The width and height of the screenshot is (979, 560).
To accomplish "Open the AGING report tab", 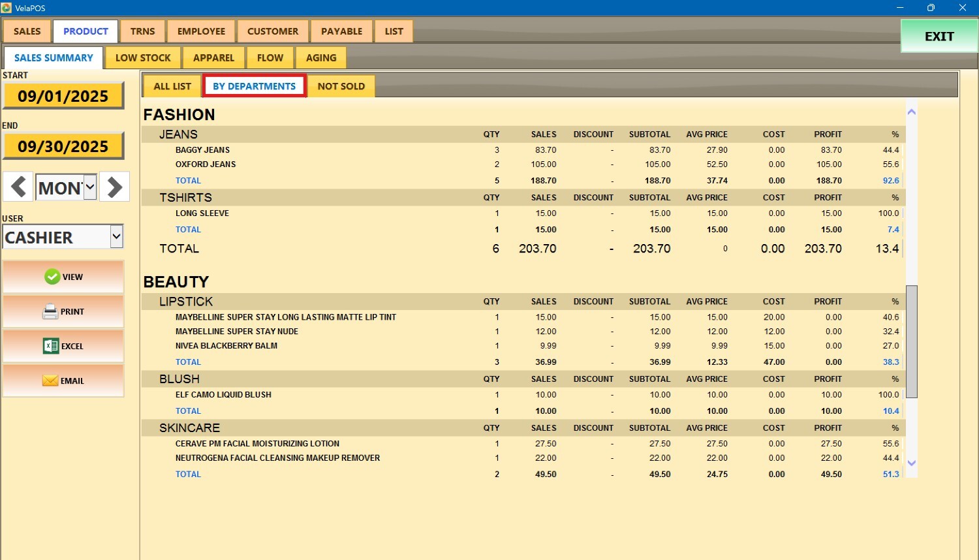I will click(x=321, y=57).
